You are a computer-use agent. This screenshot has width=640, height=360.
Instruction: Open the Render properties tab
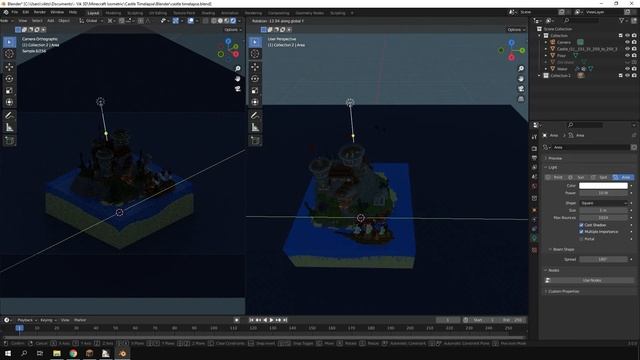[x=534, y=149]
